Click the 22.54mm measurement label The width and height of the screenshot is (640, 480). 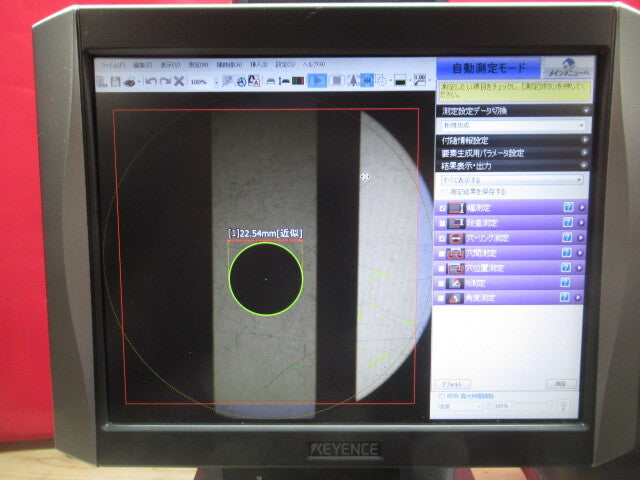(265, 234)
